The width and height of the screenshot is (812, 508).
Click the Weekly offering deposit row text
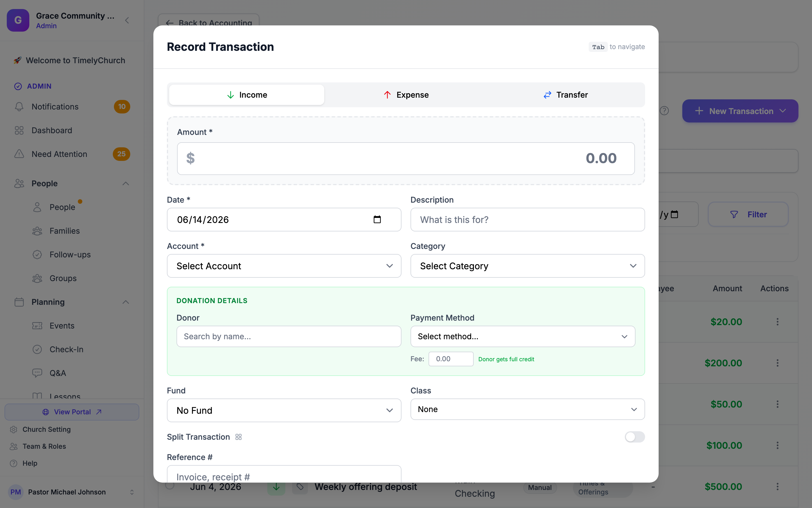pos(366,487)
